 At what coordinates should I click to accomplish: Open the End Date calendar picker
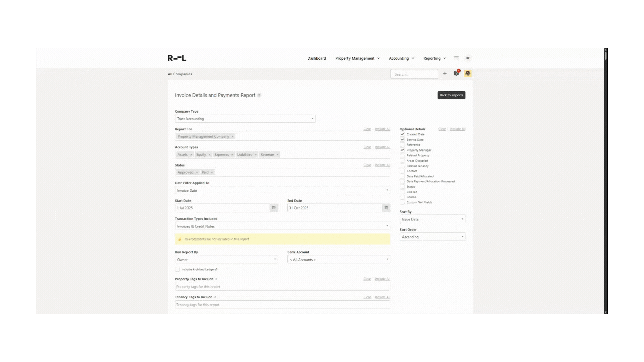point(386,208)
